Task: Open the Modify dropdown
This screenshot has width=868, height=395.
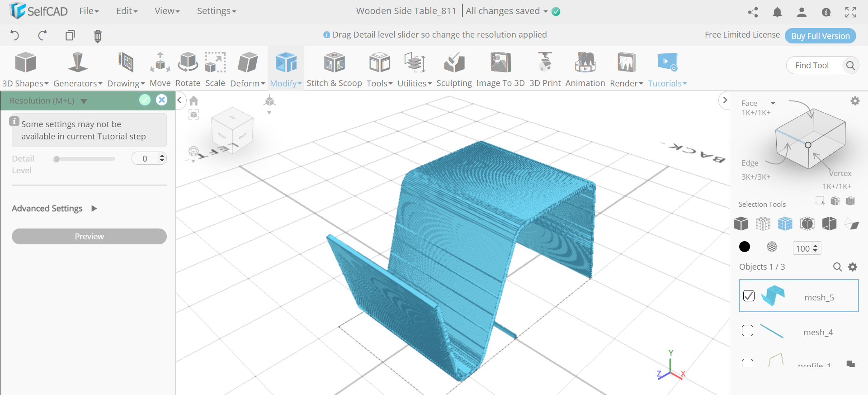Action: point(286,69)
